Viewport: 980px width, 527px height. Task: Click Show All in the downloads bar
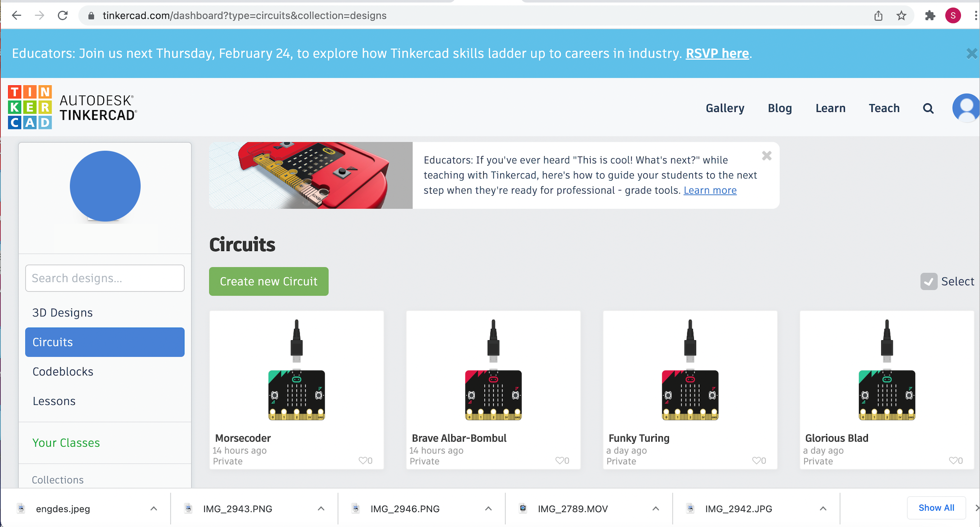[x=936, y=507]
